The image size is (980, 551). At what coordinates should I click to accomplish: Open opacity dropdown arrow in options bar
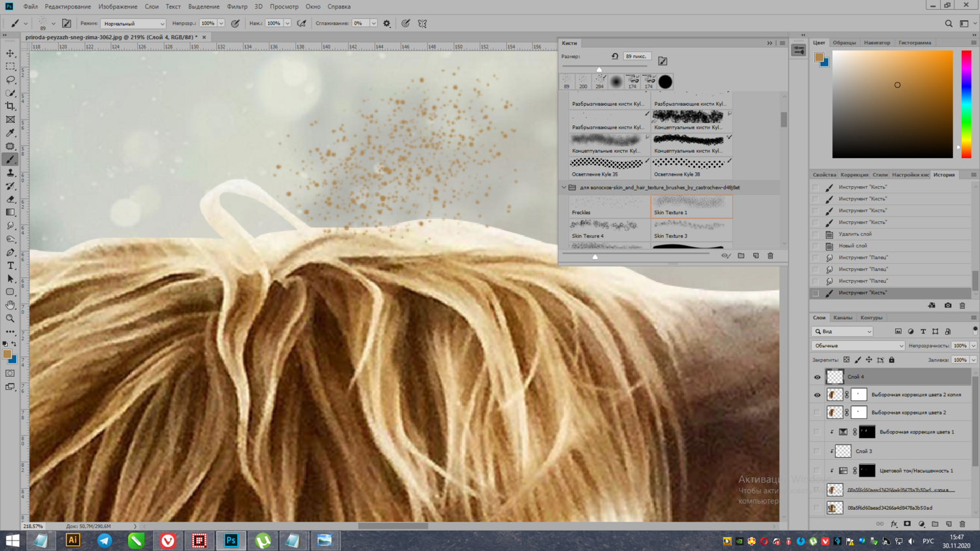pyautogui.click(x=221, y=24)
